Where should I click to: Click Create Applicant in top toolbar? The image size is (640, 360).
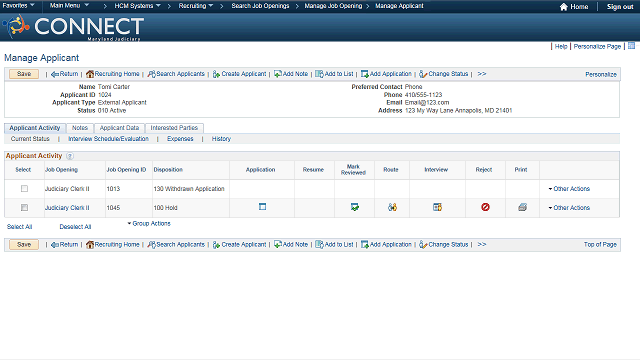[x=239, y=74]
